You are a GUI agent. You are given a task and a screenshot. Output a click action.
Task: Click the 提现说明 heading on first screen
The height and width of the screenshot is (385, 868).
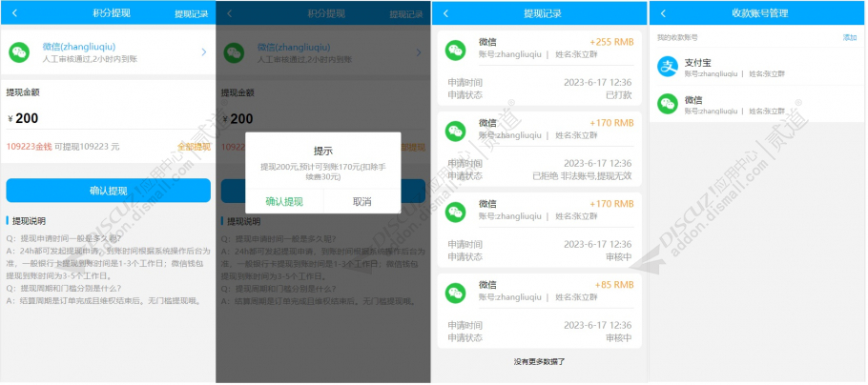pyautogui.click(x=29, y=221)
